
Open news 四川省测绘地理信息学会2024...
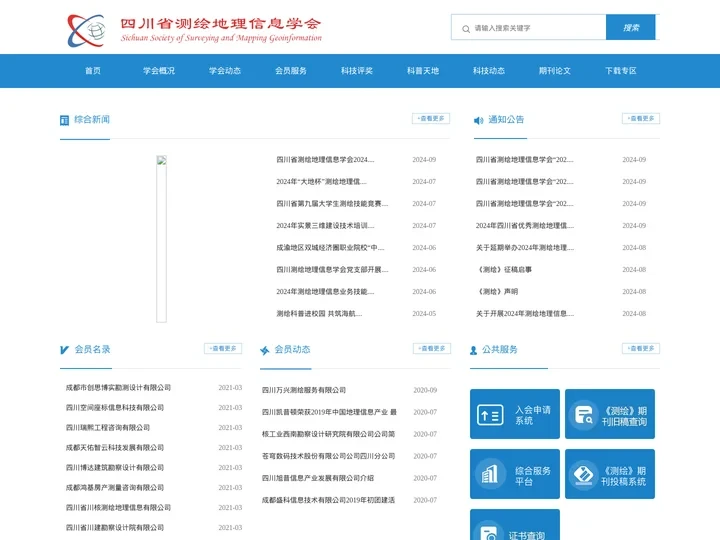[325, 160]
